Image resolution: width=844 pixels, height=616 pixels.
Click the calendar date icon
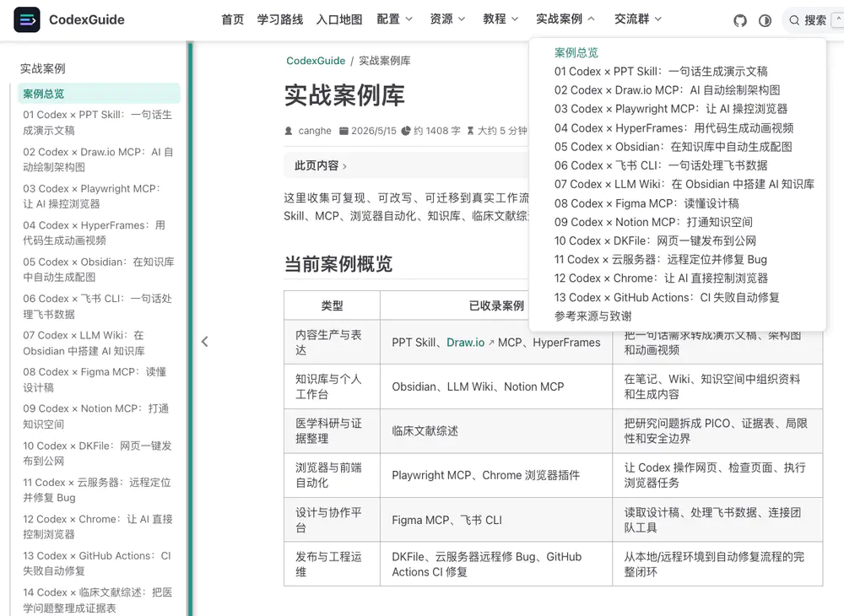[x=344, y=131]
